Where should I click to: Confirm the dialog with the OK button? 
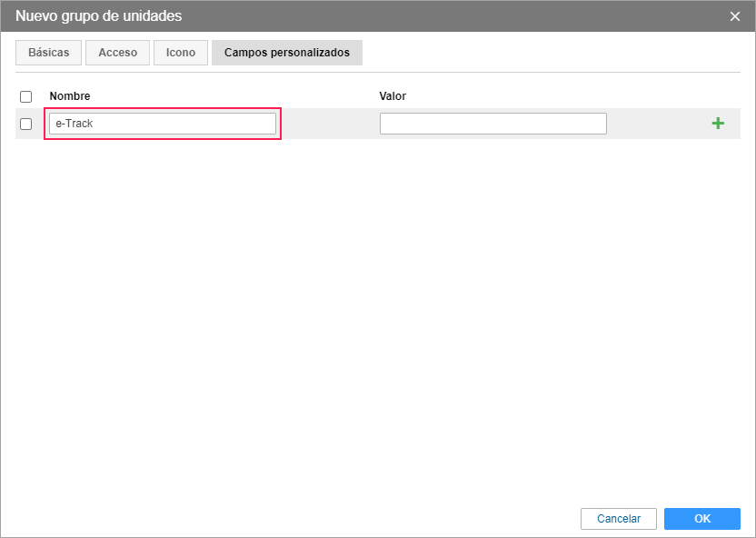pos(701,519)
